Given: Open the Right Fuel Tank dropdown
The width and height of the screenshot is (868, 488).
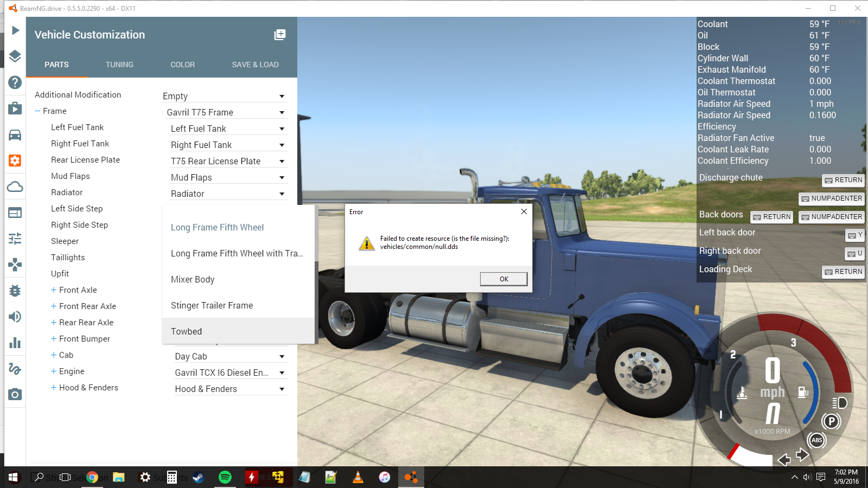Looking at the screenshot, I should (228, 145).
